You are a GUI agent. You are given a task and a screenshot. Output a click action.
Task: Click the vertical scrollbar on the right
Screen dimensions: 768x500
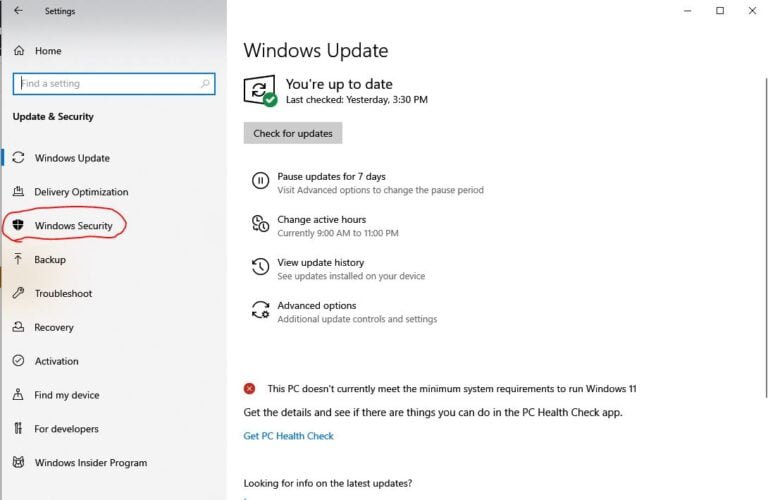click(766, 238)
